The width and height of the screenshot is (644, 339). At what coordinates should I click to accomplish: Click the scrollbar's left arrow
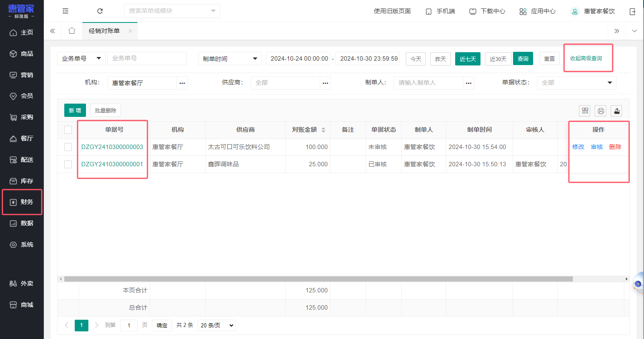point(61,279)
